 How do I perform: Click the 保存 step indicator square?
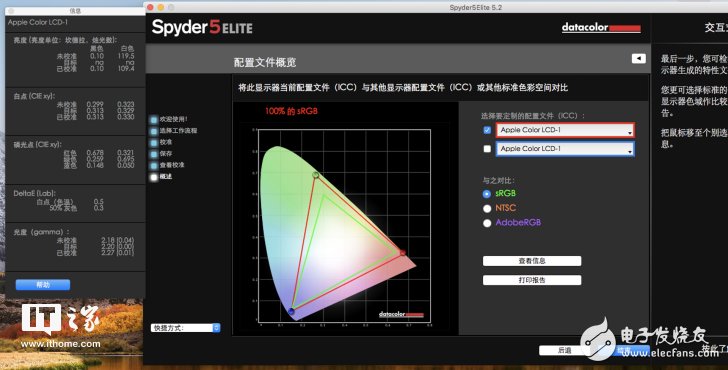click(154, 154)
